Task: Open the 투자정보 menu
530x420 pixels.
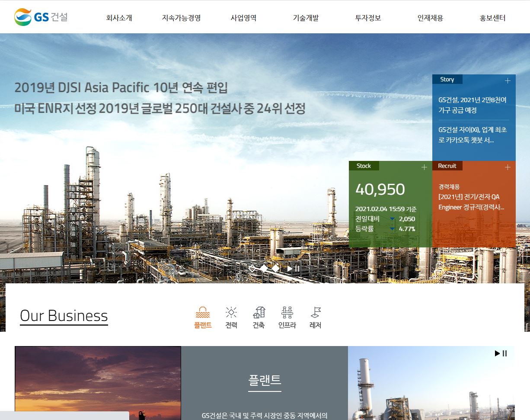Action: pos(368,18)
